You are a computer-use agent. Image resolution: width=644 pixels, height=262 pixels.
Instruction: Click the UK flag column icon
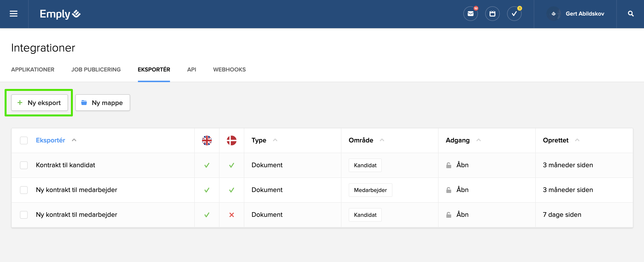click(x=207, y=140)
